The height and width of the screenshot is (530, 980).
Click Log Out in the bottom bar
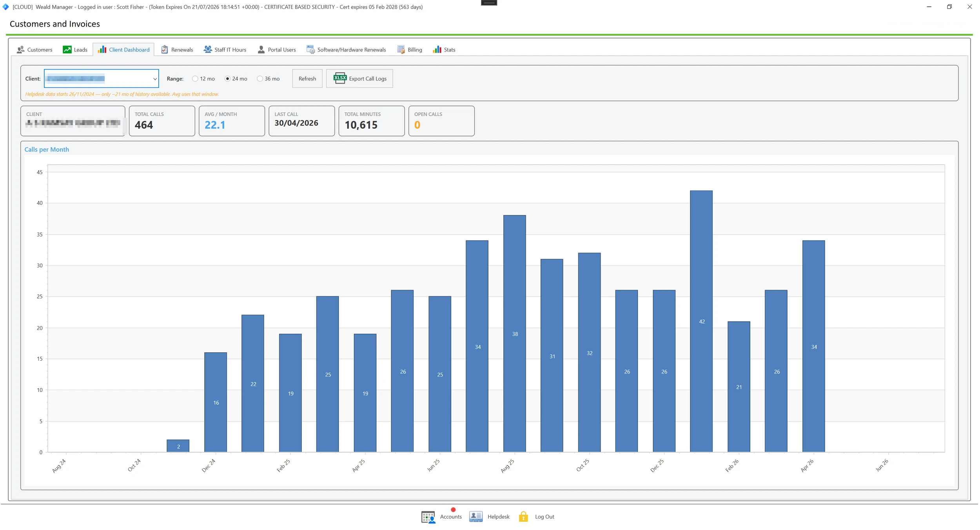coord(536,517)
